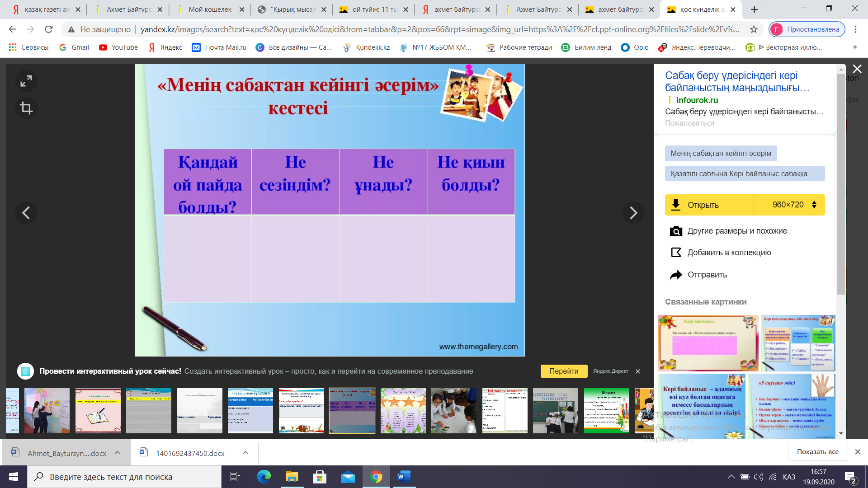Go to previous image arrow

pyautogui.click(x=26, y=213)
